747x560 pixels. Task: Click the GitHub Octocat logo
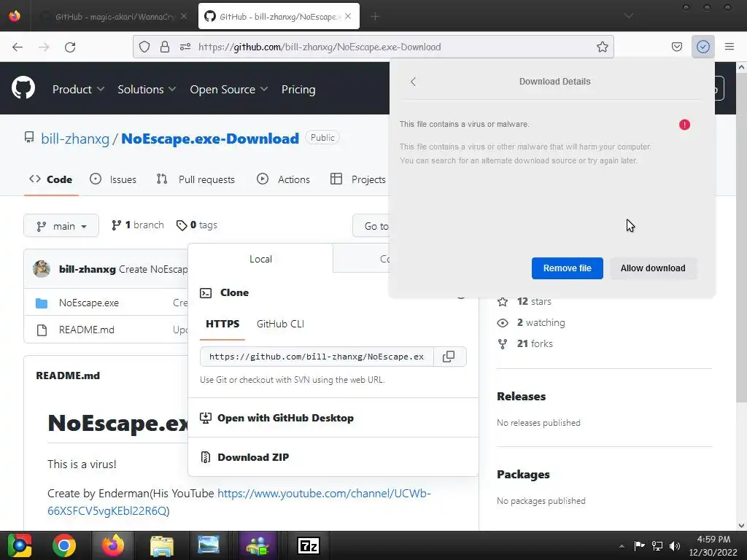tap(23, 88)
